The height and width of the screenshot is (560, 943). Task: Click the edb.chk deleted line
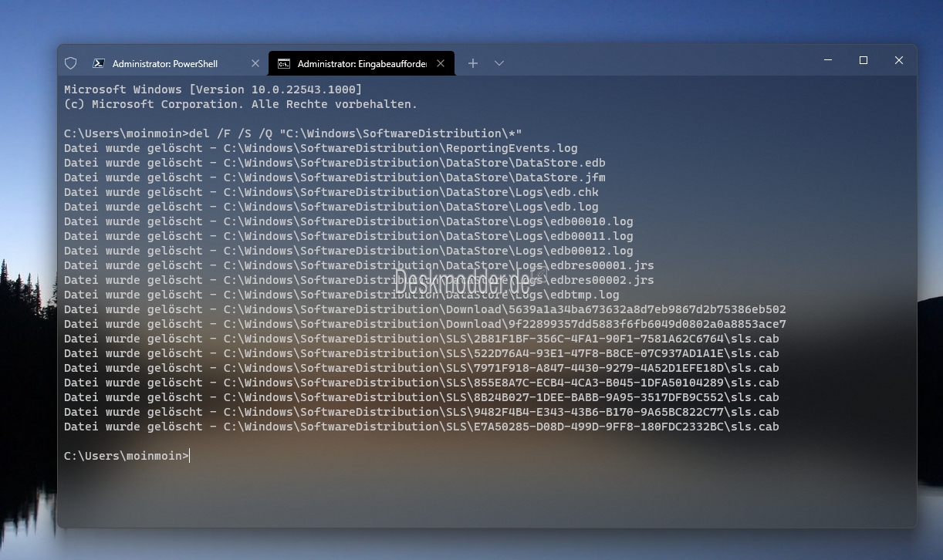coord(331,192)
